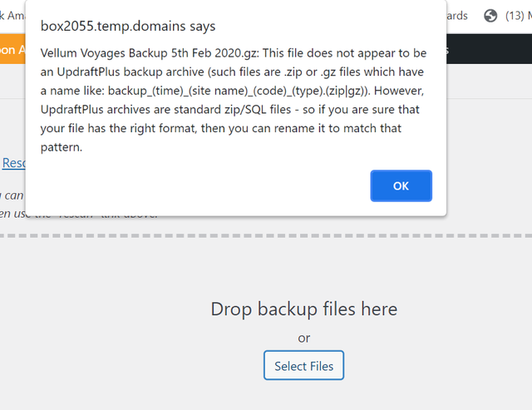Dismiss the alert with the OK button
The width and height of the screenshot is (532, 410).
pyautogui.click(x=401, y=186)
